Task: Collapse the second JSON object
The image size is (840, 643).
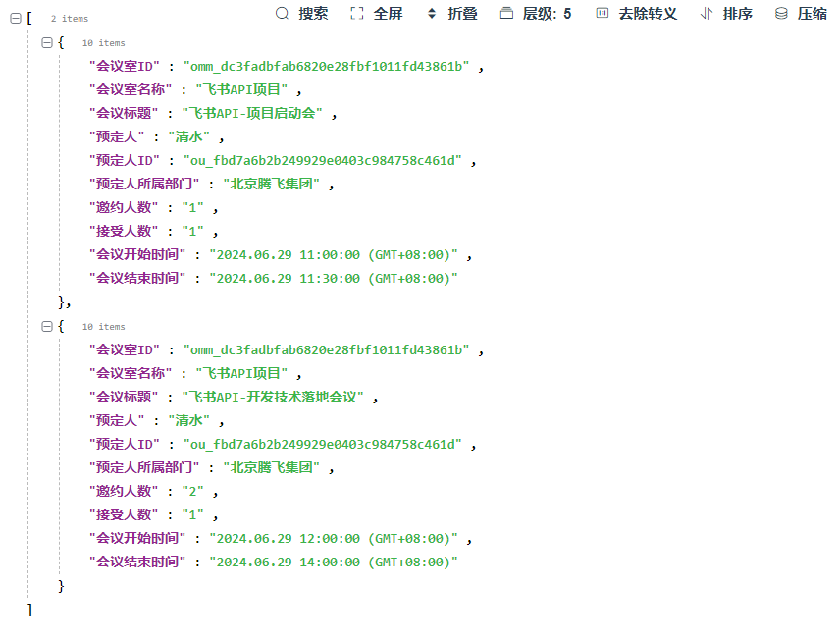Action: click(46, 326)
